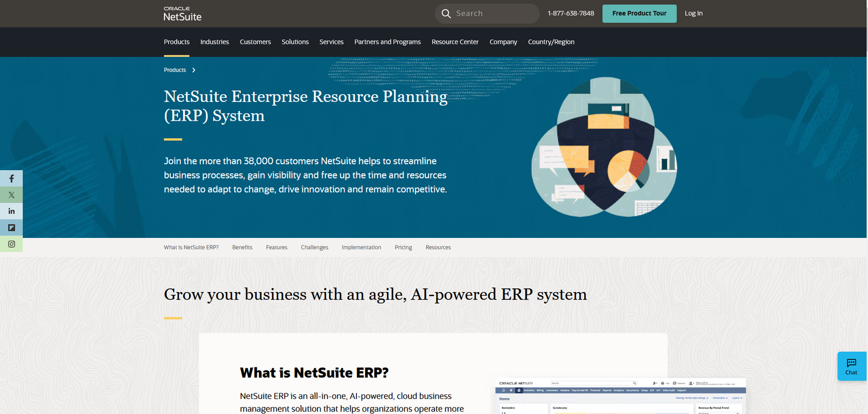Jump to the Pricing section
The image size is (868, 414).
pos(403,247)
